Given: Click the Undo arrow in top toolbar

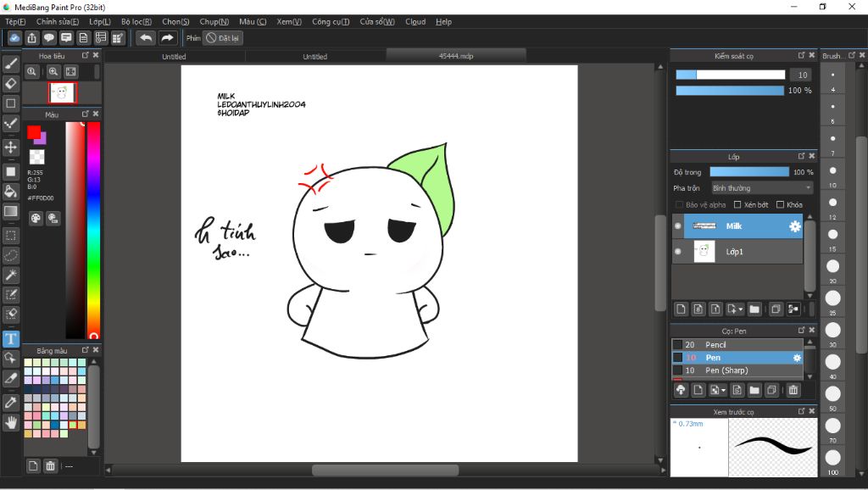Looking at the screenshot, I should [x=146, y=38].
